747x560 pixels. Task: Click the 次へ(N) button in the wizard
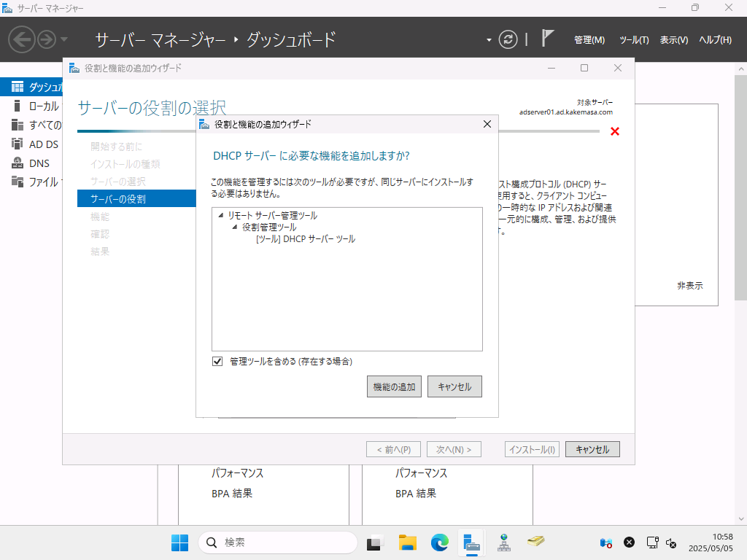tap(454, 449)
